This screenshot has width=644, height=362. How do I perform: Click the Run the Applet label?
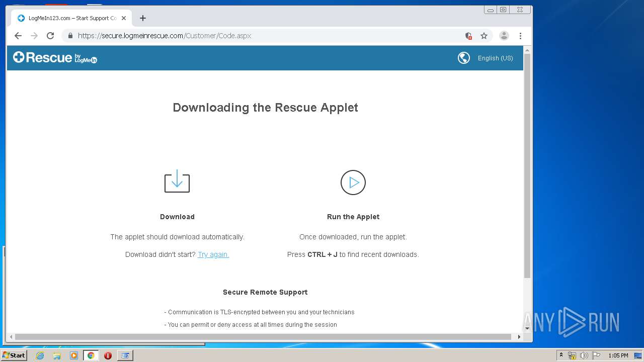coord(353,217)
